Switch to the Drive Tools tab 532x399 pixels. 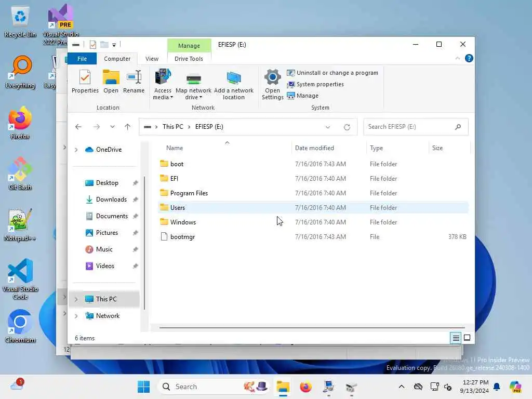click(x=189, y=59)
